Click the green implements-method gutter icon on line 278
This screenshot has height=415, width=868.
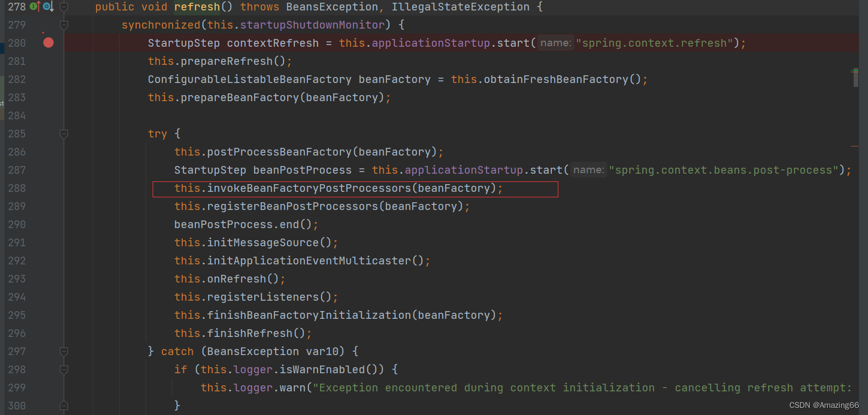click(35, 7)
